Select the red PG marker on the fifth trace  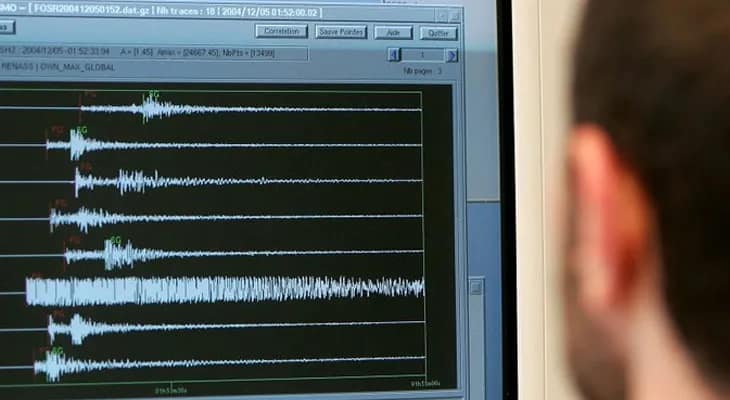[74, 240]
